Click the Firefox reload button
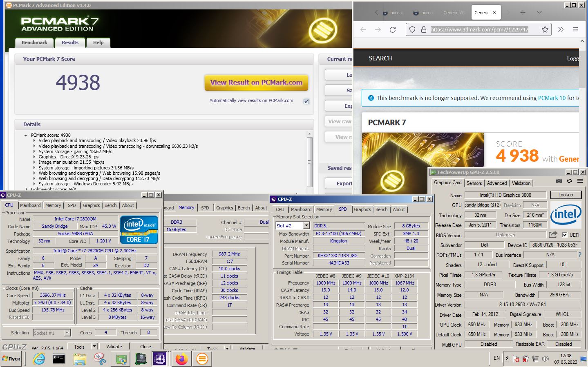The height and width of the screenshot is (367, 588). pyautogui.click(x=393, y=29)
